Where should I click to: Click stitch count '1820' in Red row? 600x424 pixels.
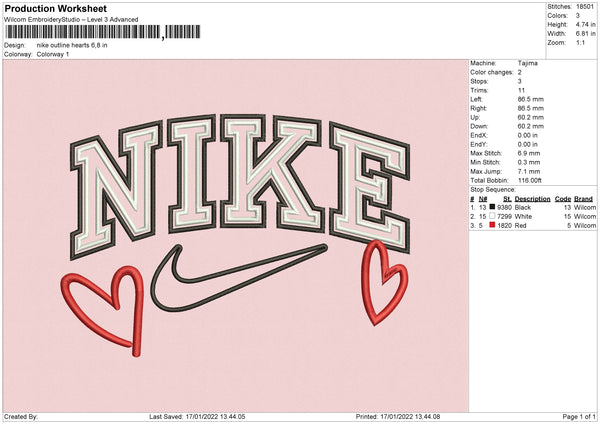pyautogui.click(x=504, y=226)
